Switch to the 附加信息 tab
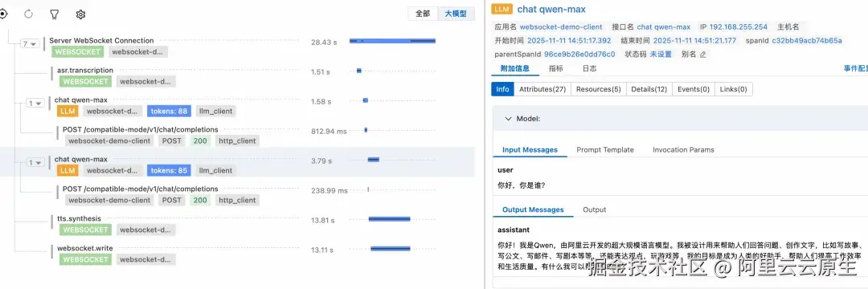Screen dimensions: 868x289 515,68
